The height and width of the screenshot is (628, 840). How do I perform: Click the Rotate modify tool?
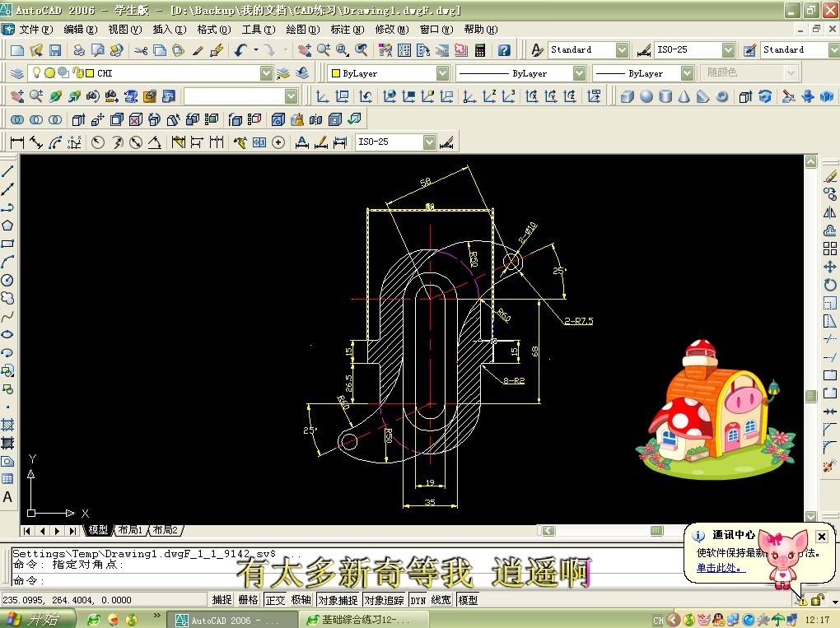[830, 285]
